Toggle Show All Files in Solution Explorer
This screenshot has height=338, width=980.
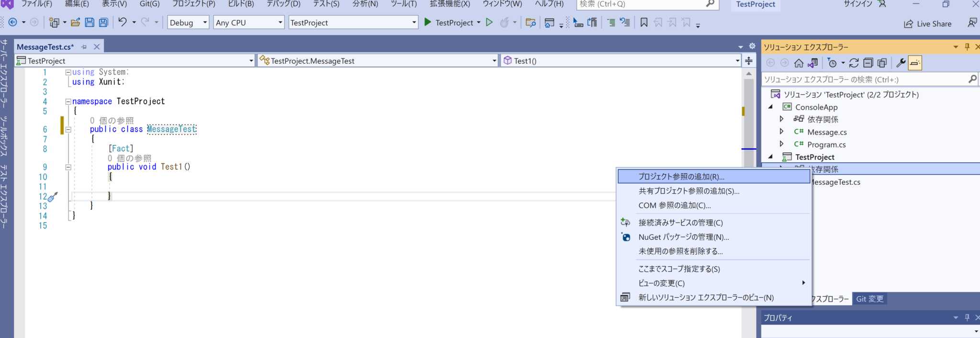(882, 63)
